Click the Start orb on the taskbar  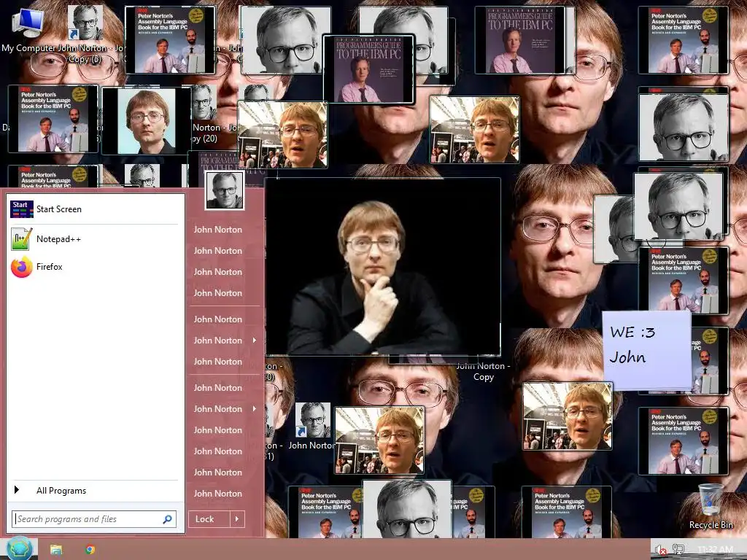tap(19, 548)
